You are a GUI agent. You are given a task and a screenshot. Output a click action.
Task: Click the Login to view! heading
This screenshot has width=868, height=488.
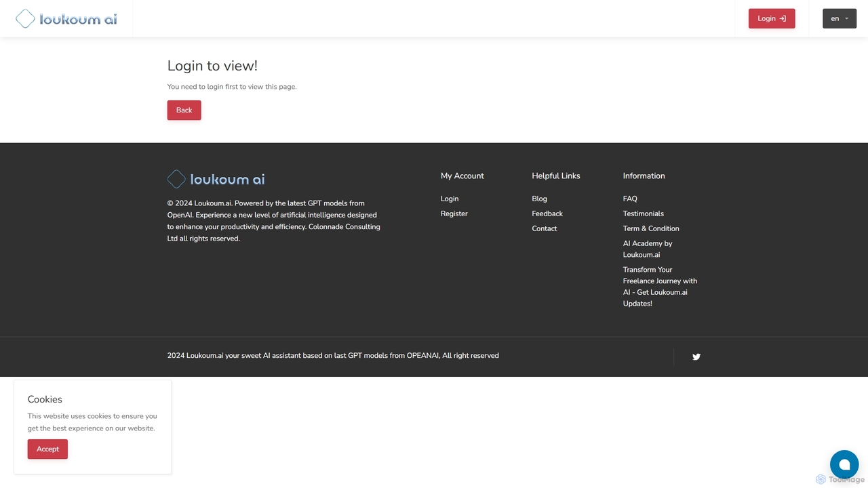pyautogui.click(x=212, y=66)
